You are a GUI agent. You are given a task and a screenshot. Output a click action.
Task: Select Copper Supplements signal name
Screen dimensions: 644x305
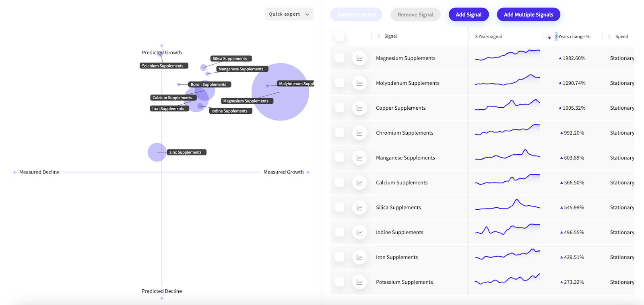click(400, 108)
